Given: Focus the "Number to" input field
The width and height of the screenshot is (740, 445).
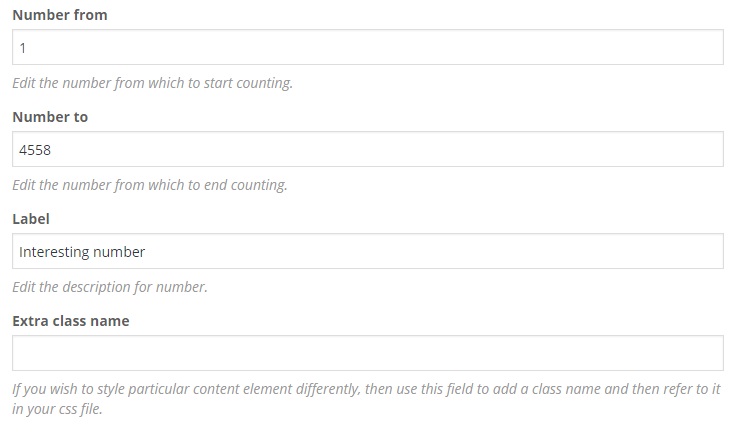Looking at the screenshot, I should click(367, 149).
